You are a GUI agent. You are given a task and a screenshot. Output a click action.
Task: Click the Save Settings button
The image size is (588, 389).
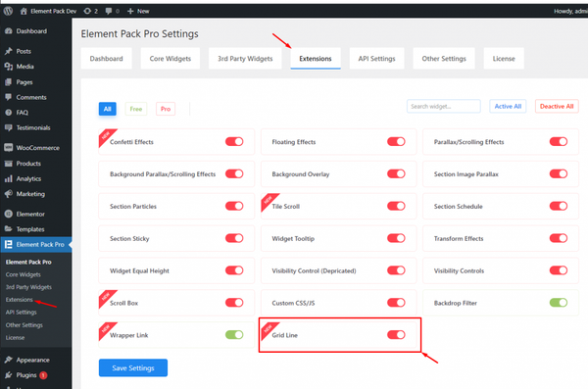[x=133, y=368]
